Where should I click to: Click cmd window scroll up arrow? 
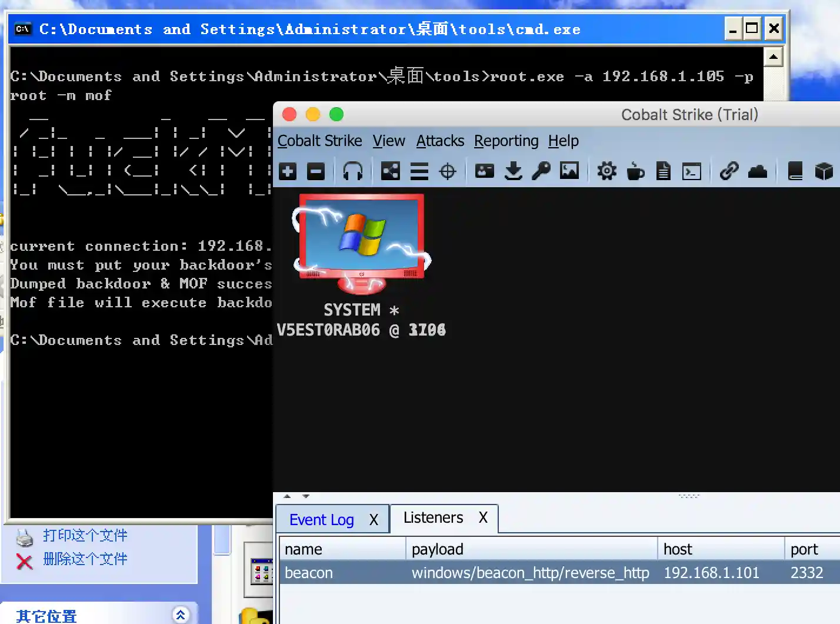(x=773, y=57)
